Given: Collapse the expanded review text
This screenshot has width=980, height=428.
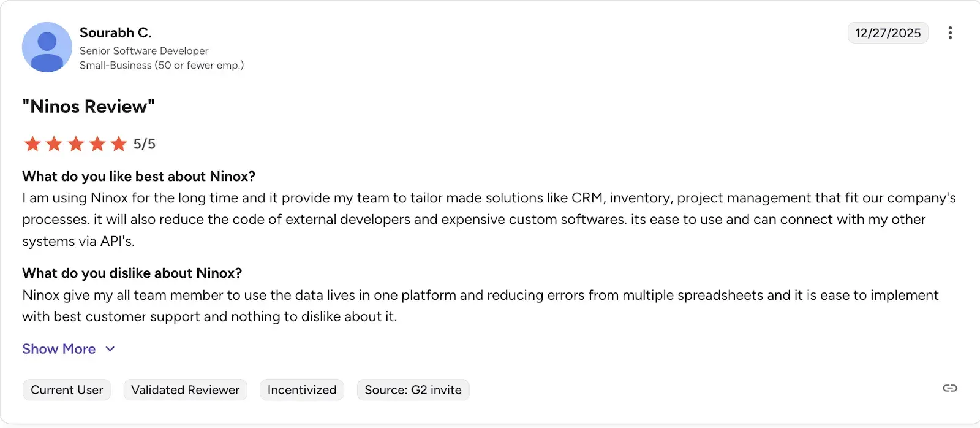Looking at the screenshot, I should (59, 348).
